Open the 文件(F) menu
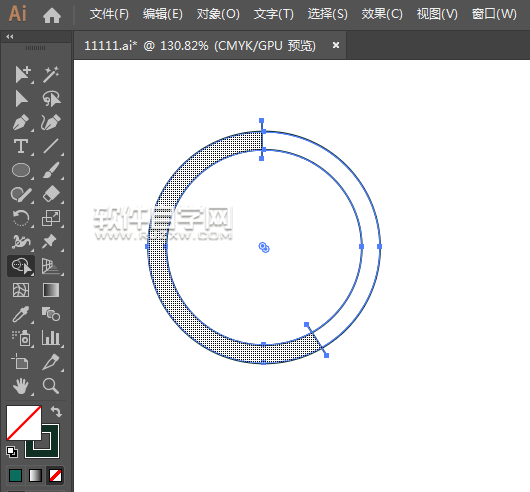Image resolution: width=530 pixels, height=492 pixels. [x=109, y=14]
